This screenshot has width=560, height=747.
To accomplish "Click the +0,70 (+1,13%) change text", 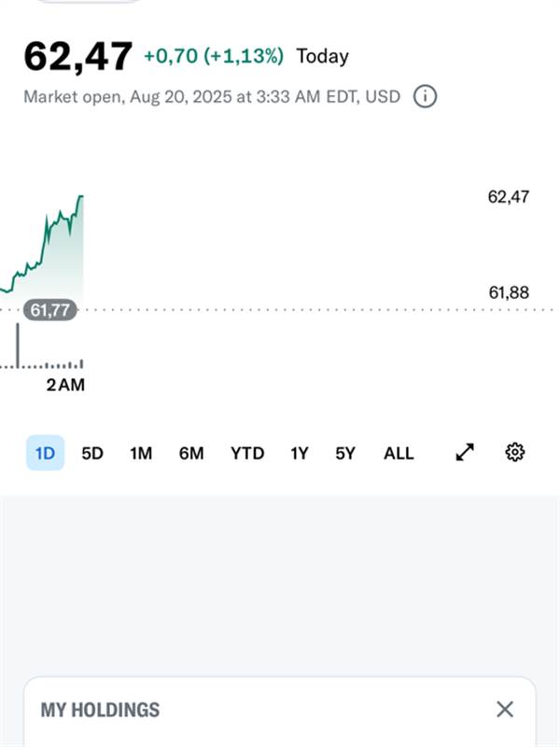I will tap(214, 56).
